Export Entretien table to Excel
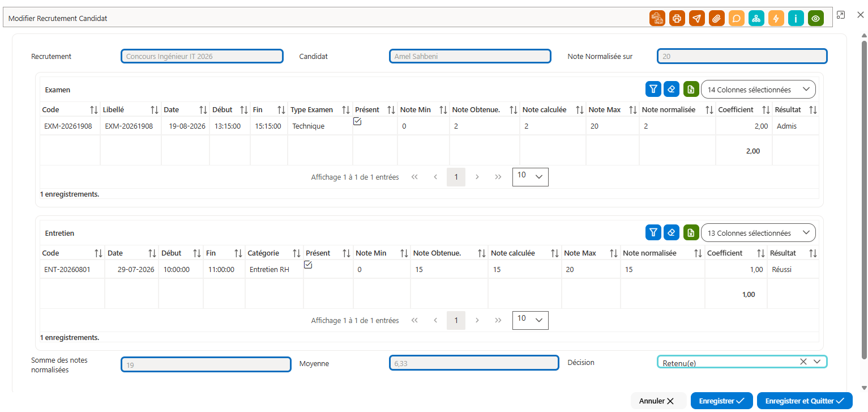The height and width of the screenshot is (412, 868). 691,232
